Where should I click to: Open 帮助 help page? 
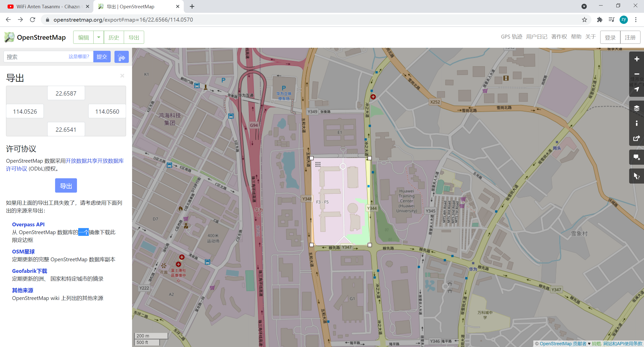(x=576, y=37)
